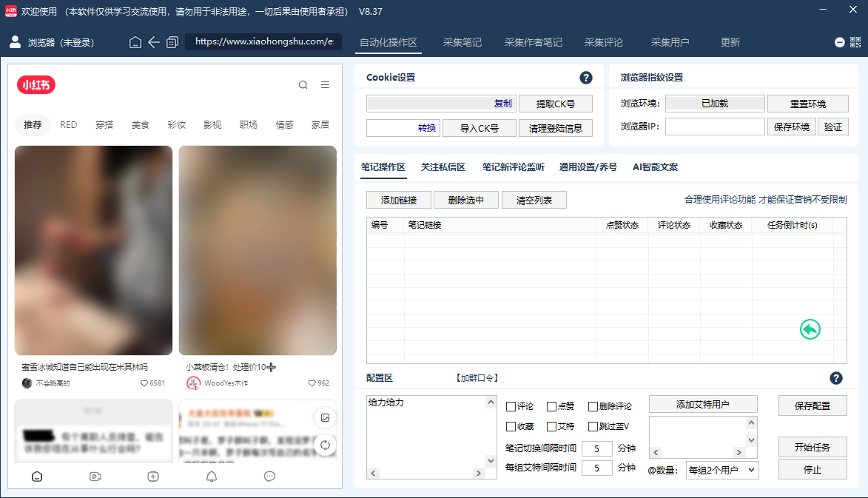Go back with the browser arrow icon
Image resolution: width=868 pixels, height=498 pixels.
tap(153, 43)
